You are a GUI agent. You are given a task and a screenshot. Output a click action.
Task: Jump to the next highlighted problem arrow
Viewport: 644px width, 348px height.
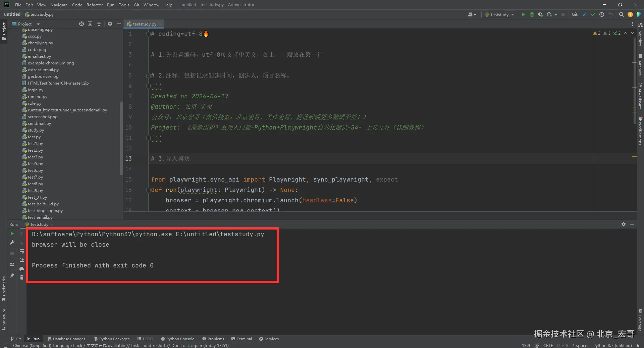[633, 33]
